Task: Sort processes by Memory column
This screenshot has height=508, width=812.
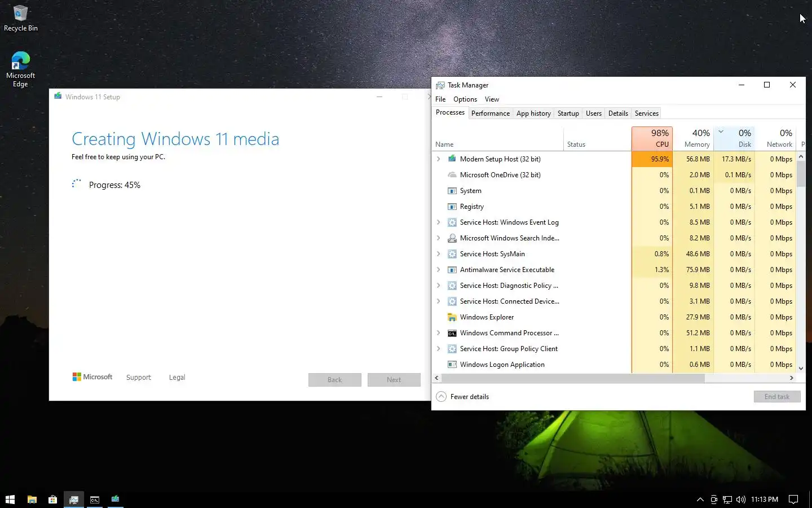Action: click(693, 138)
